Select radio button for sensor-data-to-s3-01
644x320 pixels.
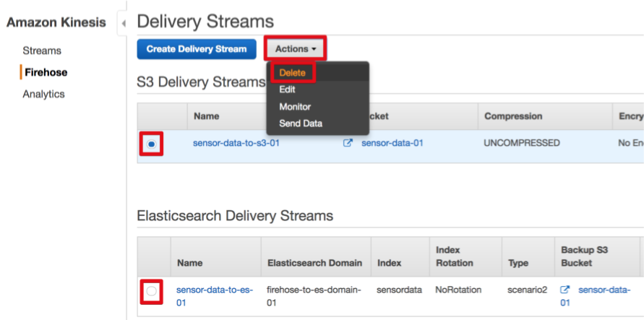152,144
